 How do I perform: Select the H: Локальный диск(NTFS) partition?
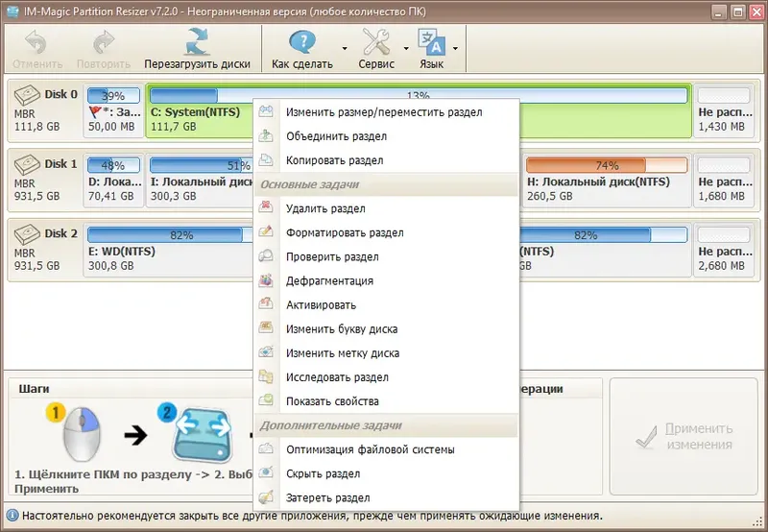(x=607, y=180)
